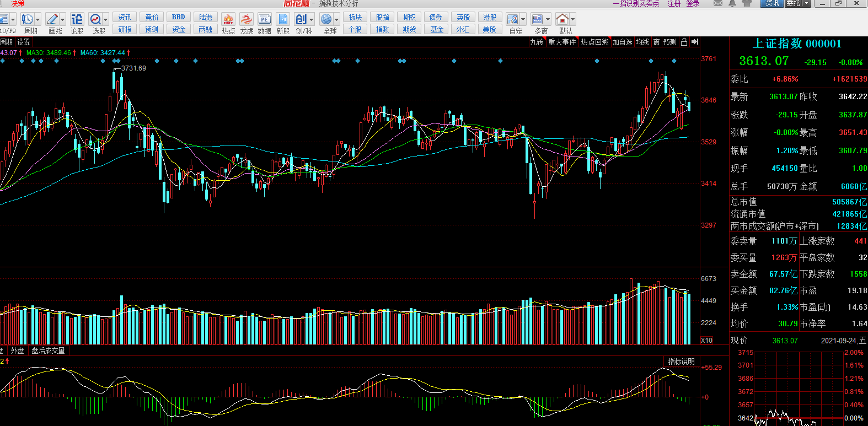This screenshot has width=868, height=426.
Task: Click the 登录 login link
Action: (x=693, y=3)
